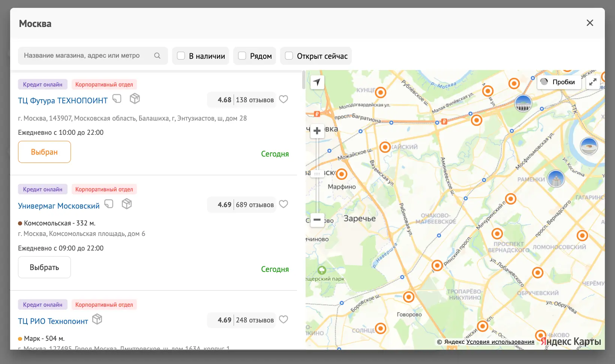This screenshot has width=615, height=364.
Task: Open the ТЦ Футура ТЕХНОПОИНТ store link
Action: pyautogui.click(x=63, y=100)
